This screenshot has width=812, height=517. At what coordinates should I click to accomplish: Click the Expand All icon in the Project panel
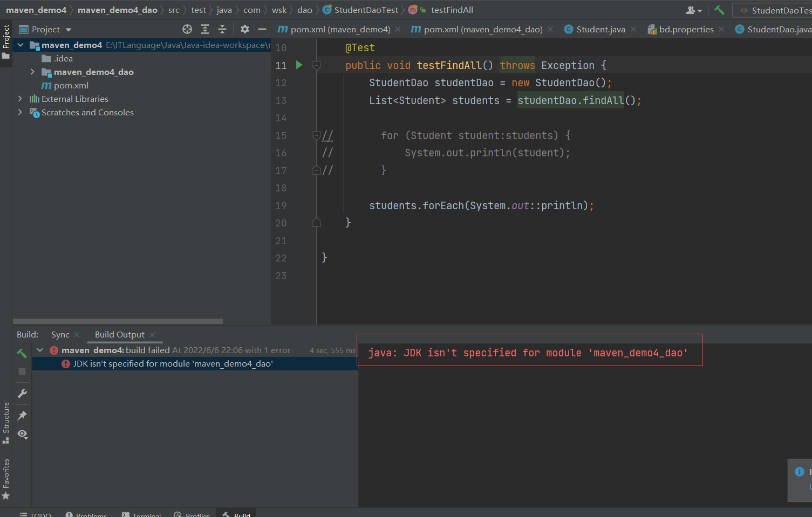205,29
